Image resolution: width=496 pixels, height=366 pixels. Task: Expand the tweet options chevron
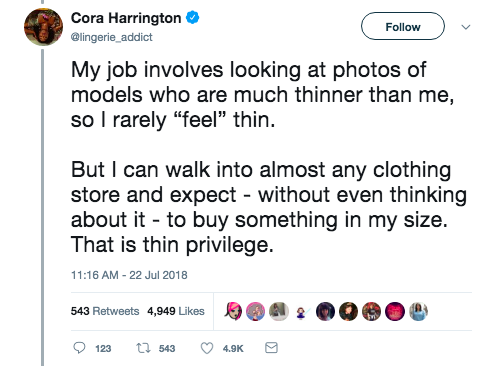coord(466,27)
